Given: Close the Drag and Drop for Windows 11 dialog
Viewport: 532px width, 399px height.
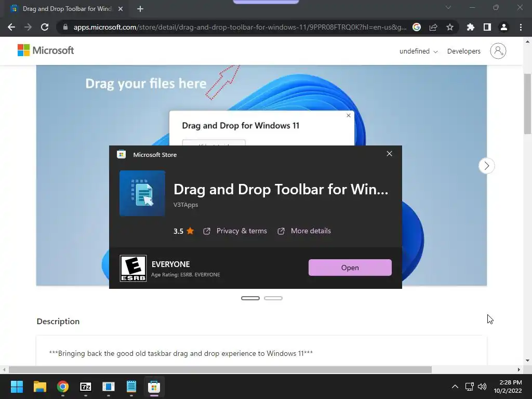Looking at the screenshot, I should [x=349, y=115].
